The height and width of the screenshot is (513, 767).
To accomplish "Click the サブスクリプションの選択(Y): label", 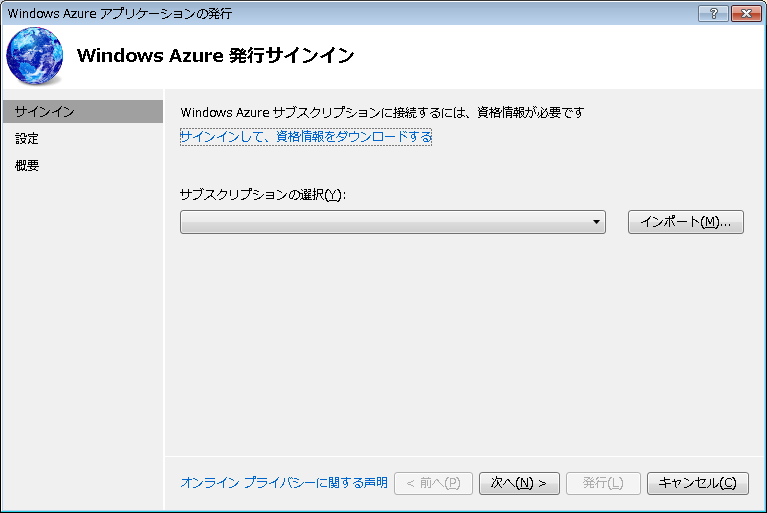I will [x=263, y=195].
